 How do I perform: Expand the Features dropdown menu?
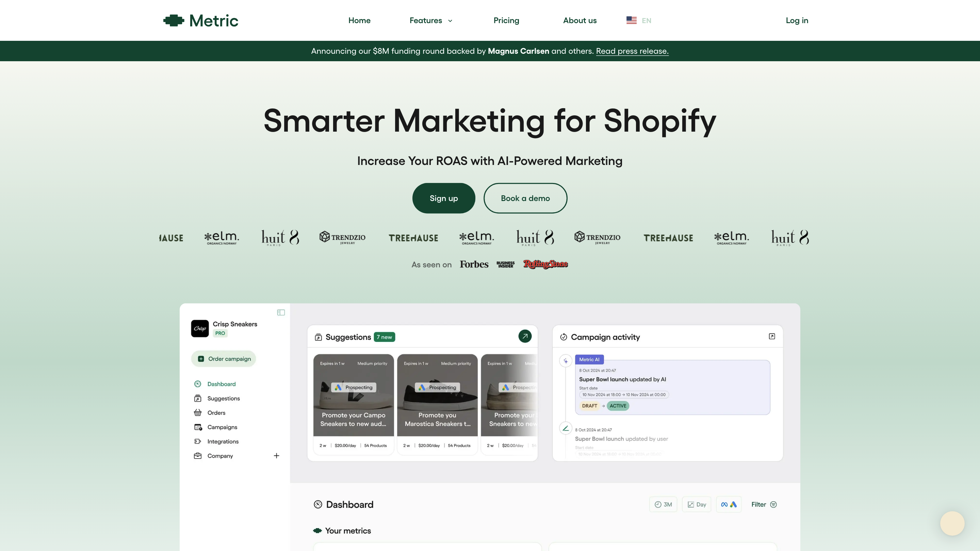coord(431,20)
